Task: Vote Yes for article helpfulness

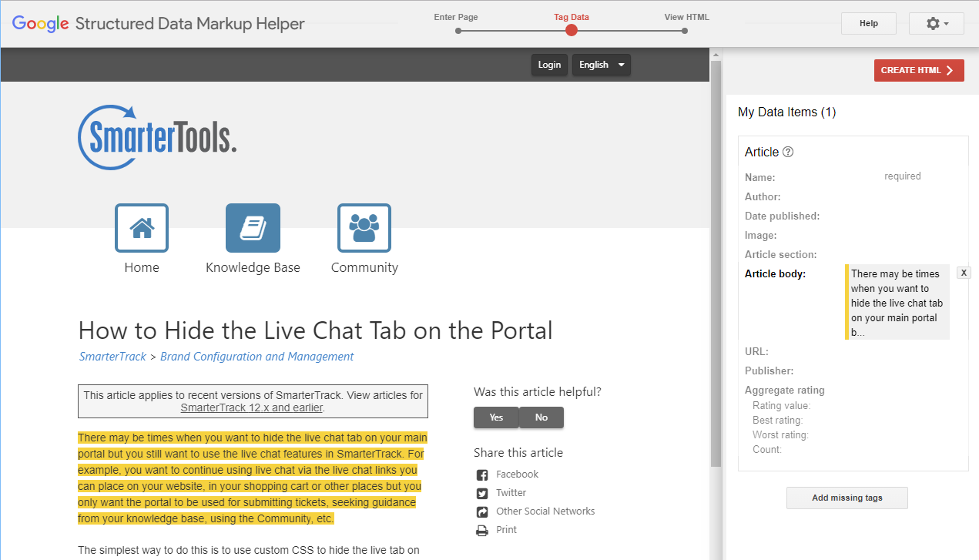Action: coord(496,417)
